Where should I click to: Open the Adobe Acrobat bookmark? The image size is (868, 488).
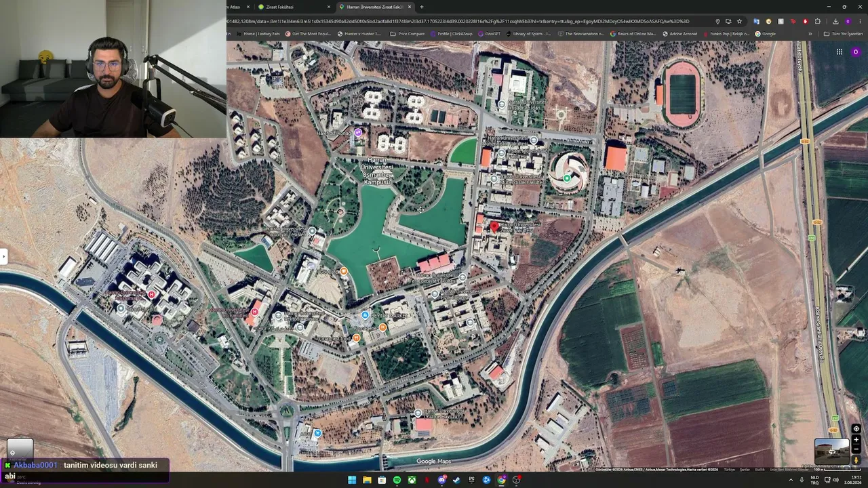pos(680,34)
